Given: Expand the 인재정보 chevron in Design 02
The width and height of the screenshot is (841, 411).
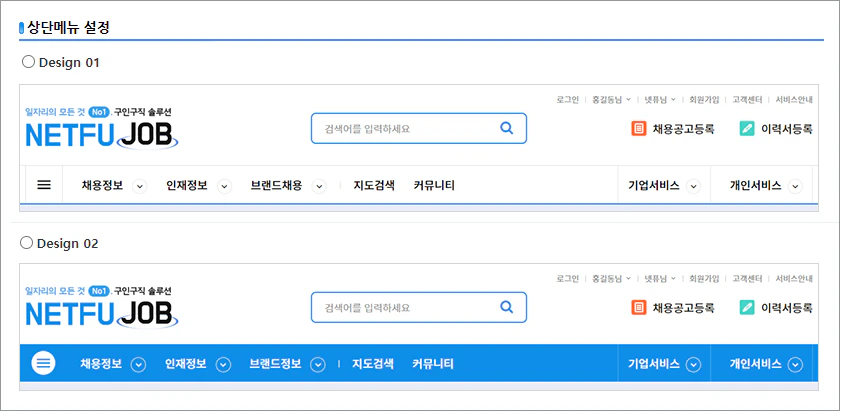Looking at the screenshot, I should click(x=223, y=364).
